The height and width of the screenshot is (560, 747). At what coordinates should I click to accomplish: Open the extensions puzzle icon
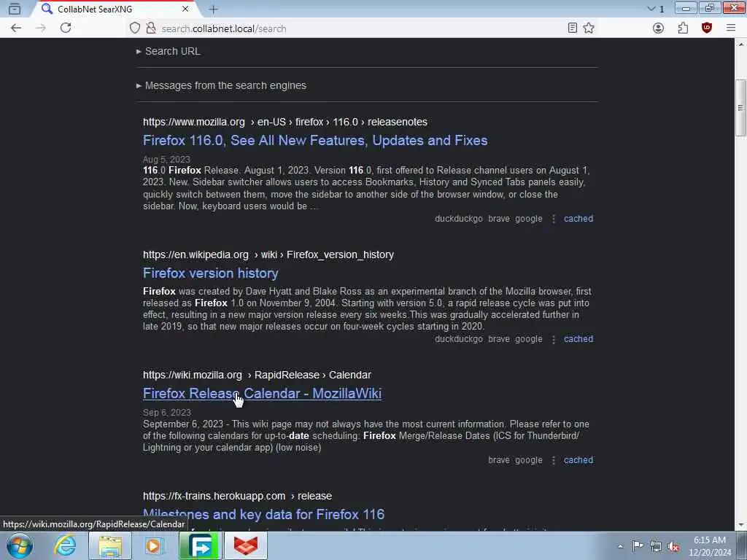tap(683, 28)
